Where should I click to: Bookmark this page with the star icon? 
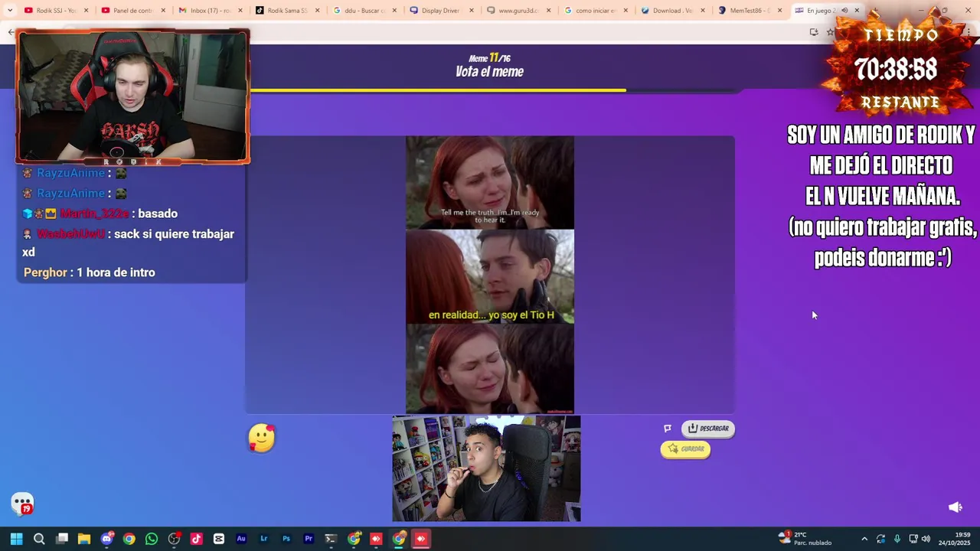[x=830, y=32]
